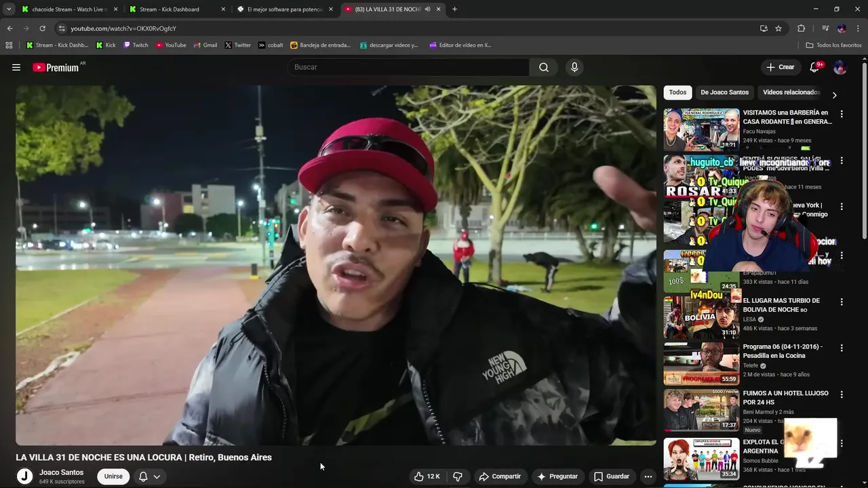Open the descargar videos bookmark
The width and height of the screenshot is (868, 488).
tap(389, 45)
